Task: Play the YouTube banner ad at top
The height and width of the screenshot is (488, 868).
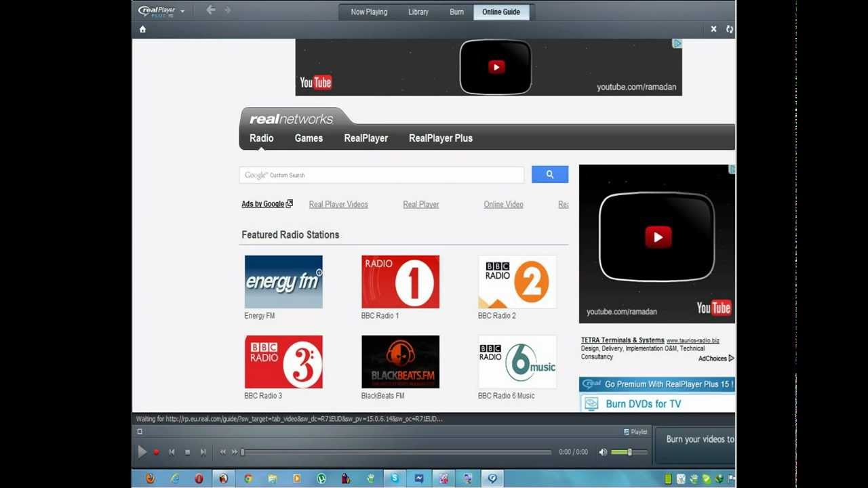Action: coord(496,67)
